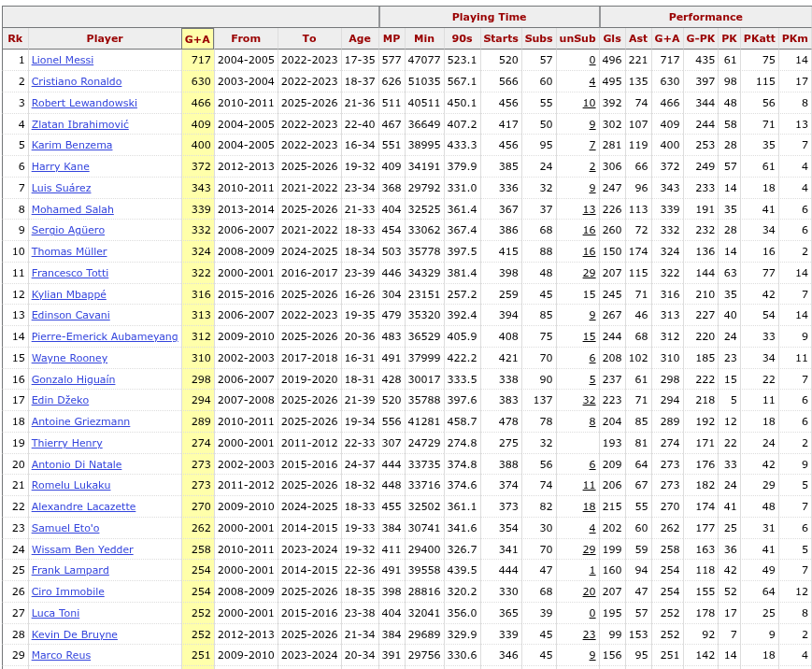
Task: Open Ciro Immobile's unSub value 20
Action: 589,591
